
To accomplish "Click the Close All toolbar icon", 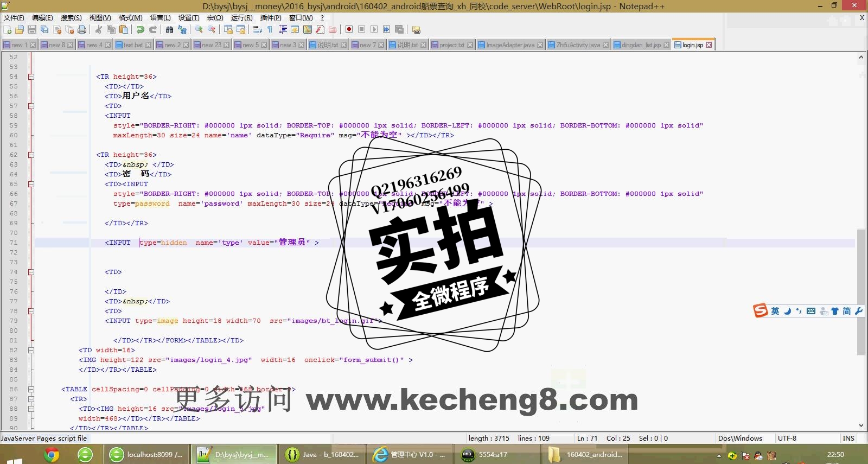I will click(69, 29).
